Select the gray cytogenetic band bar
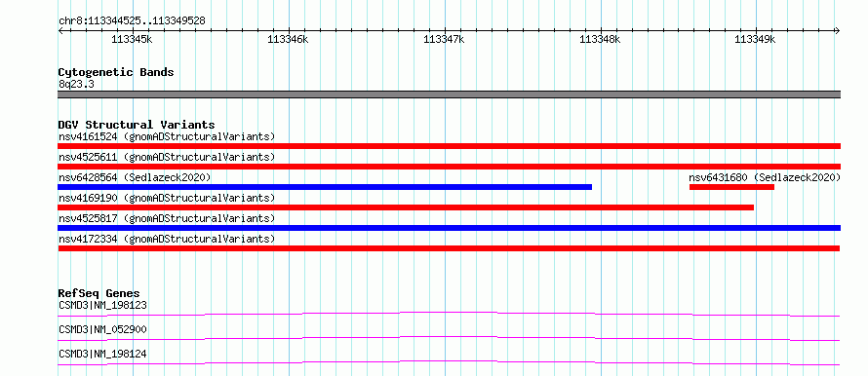Viewport: 868px width, 376px height. (449, 94)
